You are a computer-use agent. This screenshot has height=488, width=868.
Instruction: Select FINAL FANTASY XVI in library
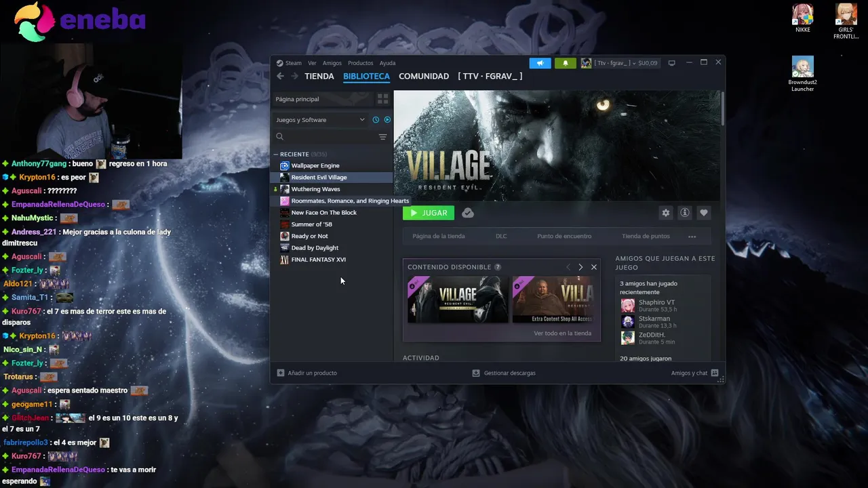click(x=332, y=260)
